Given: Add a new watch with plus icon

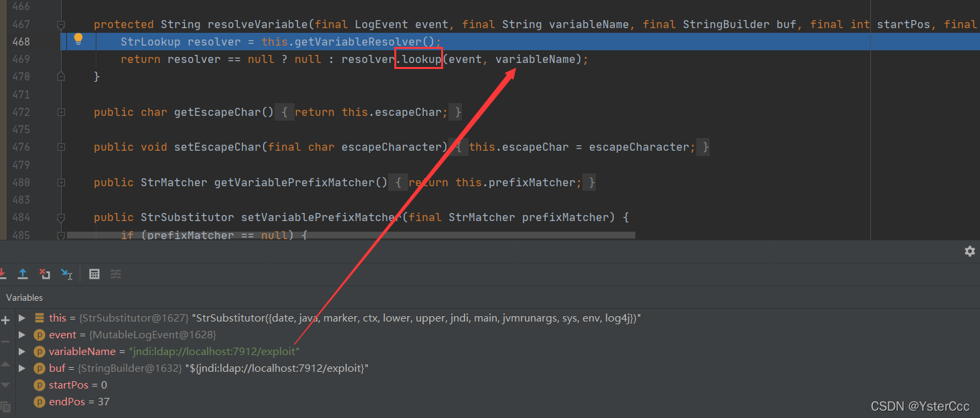Looking at the screenshot, I should pos(5,320).
